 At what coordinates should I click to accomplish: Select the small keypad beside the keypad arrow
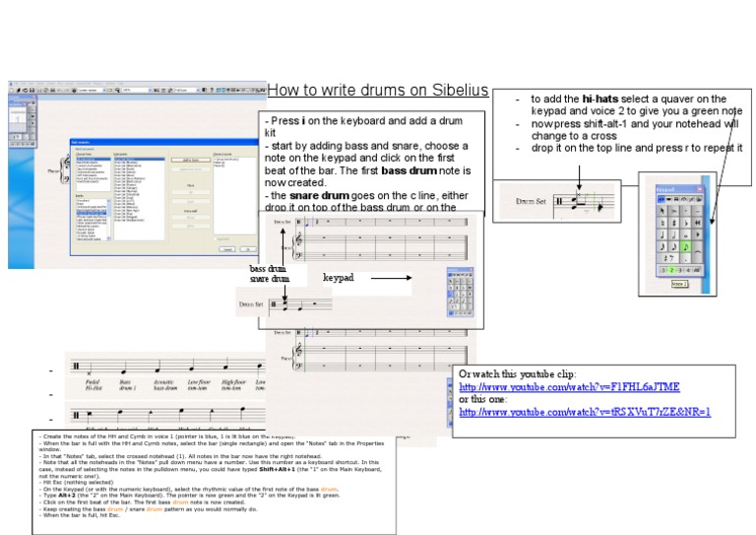pos(461,293)
